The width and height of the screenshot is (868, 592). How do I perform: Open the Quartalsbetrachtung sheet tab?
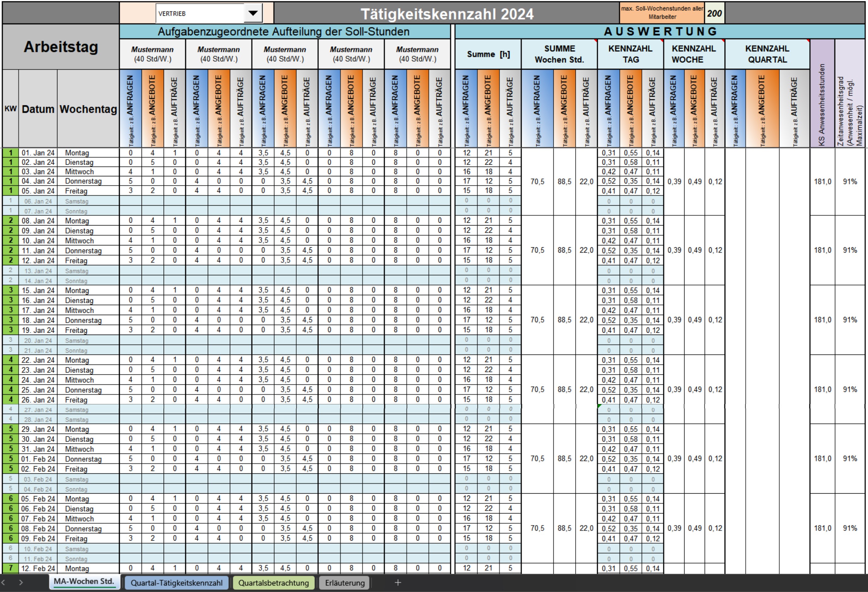pyautogui.click(x=273, y=583)
